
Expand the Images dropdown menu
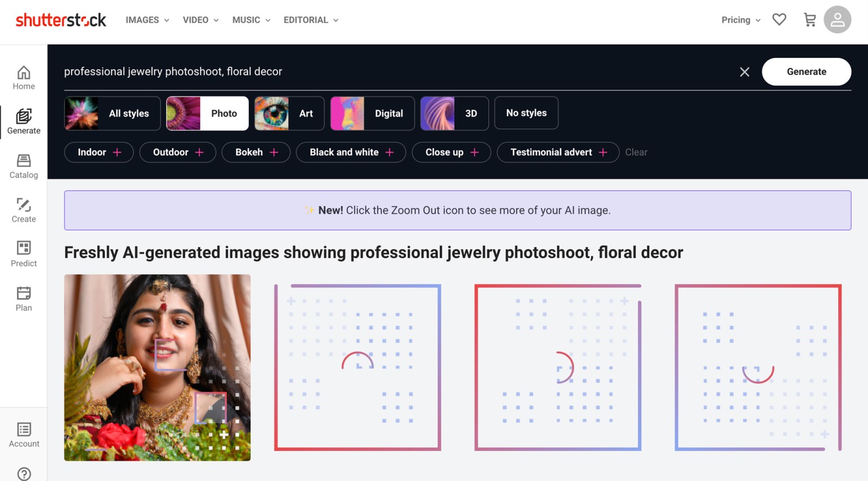[x=147, y=20]
